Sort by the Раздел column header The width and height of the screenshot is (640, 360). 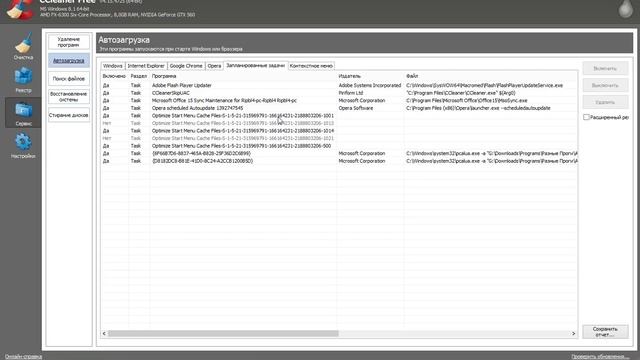[x=139, y=76]
